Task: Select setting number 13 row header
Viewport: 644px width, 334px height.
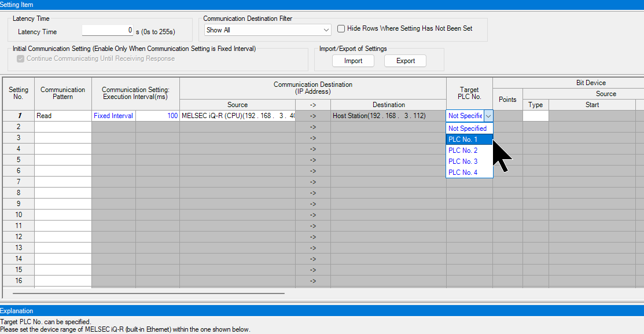Action: click(19, 248)
